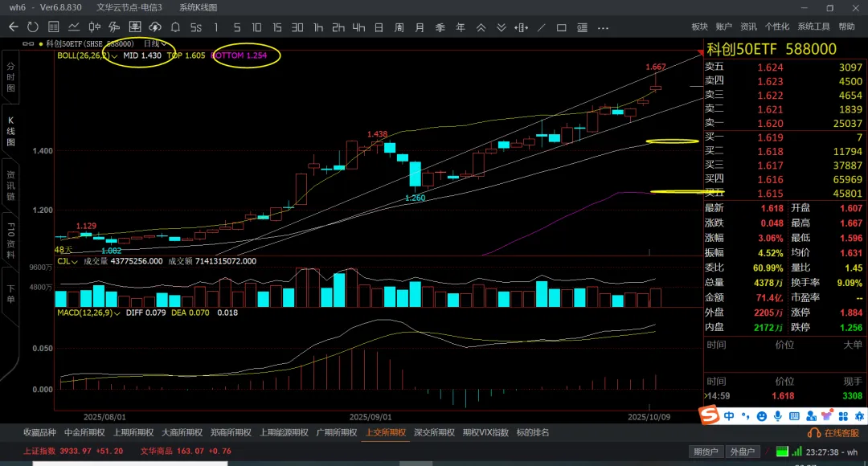The image size is (868, 466).
Task: Select monthly (月) period
Action: click(420, 27)
